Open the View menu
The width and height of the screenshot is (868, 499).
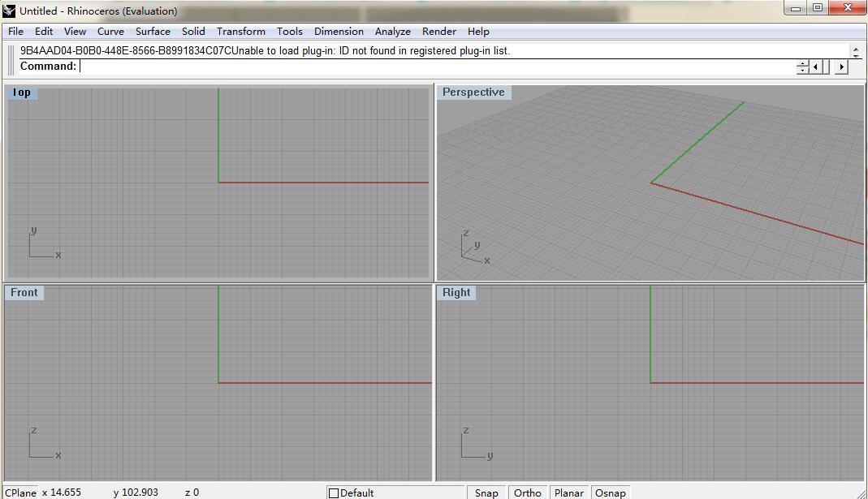75,32
